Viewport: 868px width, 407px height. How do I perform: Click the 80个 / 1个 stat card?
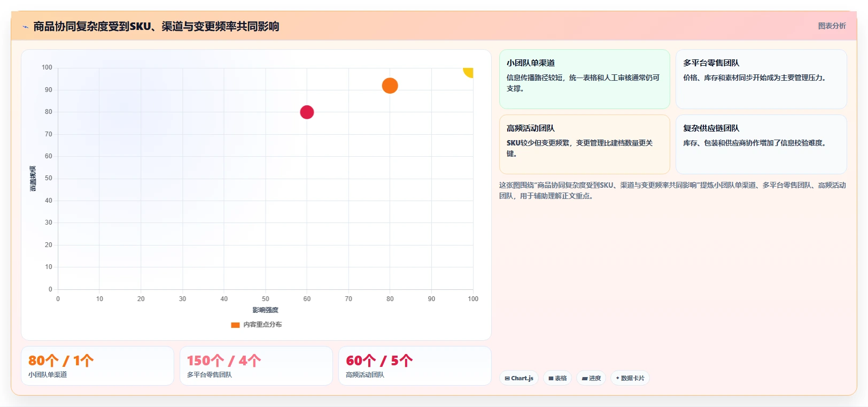point(97,366)
